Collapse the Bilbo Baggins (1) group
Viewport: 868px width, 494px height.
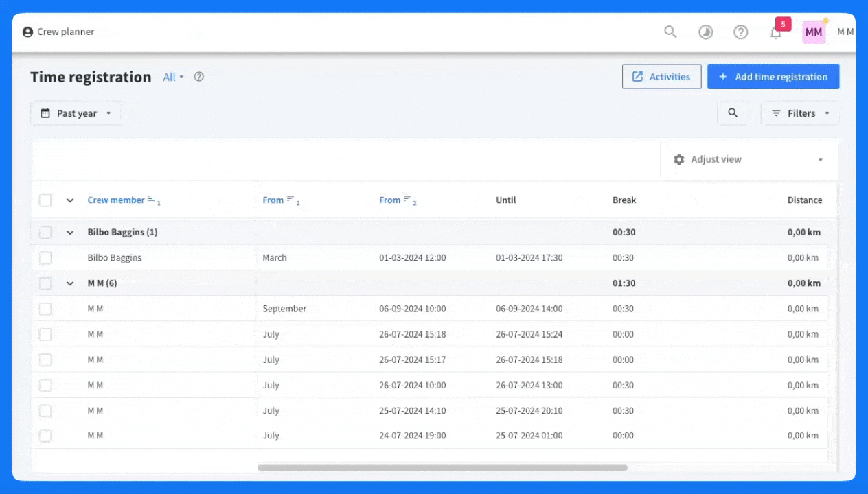point(69,233)
